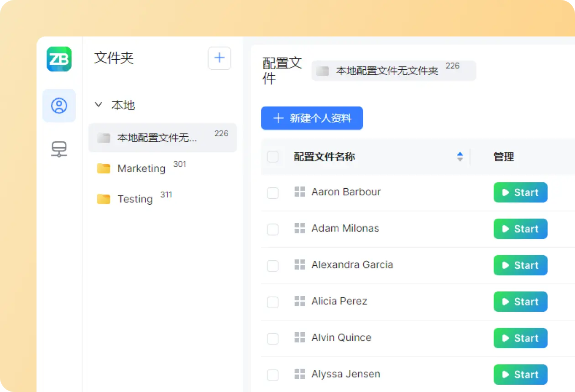Click the Testing folder icon
Image resolution: width=575 pixels, height=392 pixels.
pyautogui.click(x=104, y=199)
